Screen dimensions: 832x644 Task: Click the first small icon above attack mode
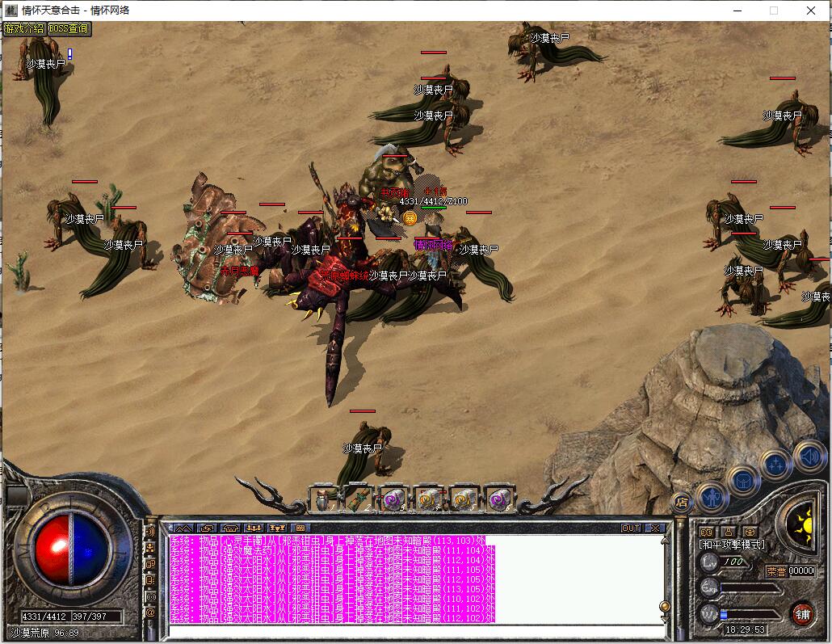click(x=706, y=532)
